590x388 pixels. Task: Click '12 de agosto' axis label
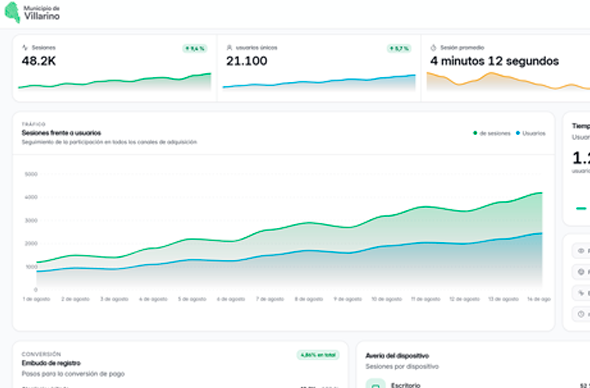465,299
